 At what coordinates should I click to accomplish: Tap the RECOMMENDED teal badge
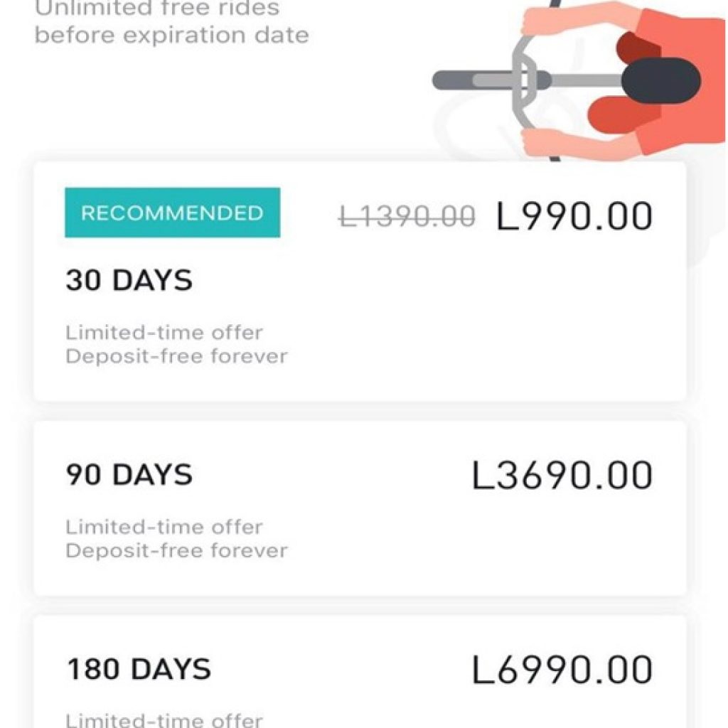172,213
